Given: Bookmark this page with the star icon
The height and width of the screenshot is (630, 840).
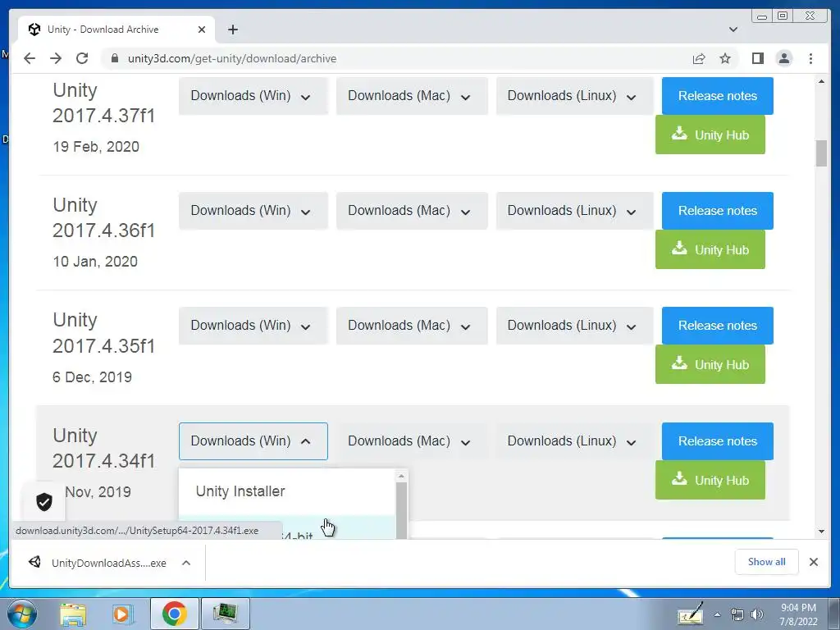Looking at the screenshot, I should [x=725, y=58].
